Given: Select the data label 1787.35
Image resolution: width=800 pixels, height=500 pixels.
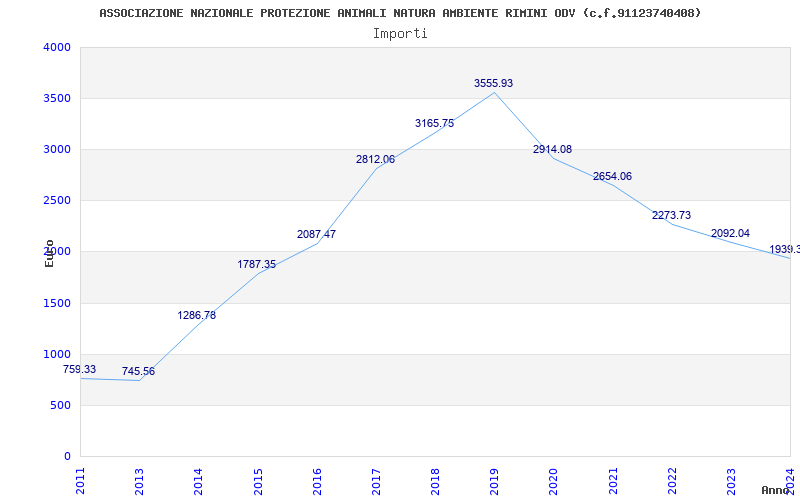Looking at the screenshot, I should click(x=257, y=265).
